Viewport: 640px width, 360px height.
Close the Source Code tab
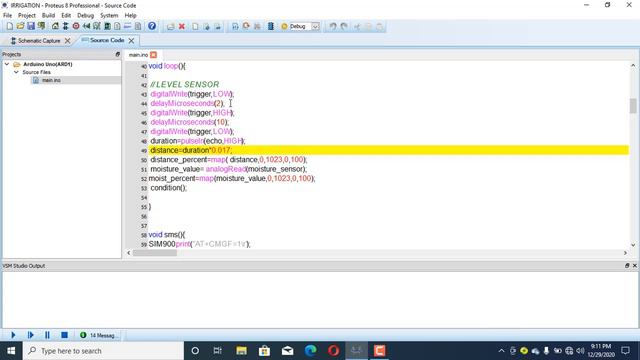(131, 40)
